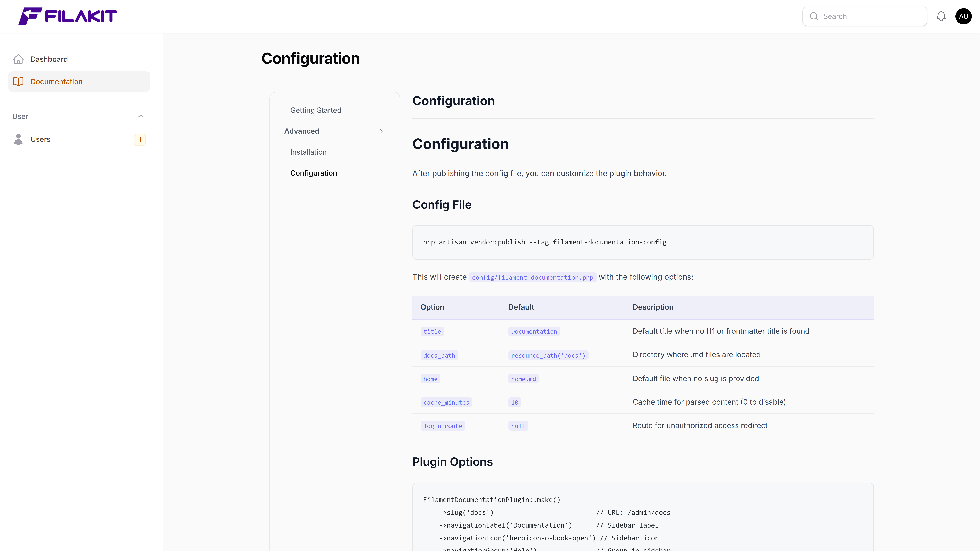Click the vendor:publish command code block

tap(643, 242)
